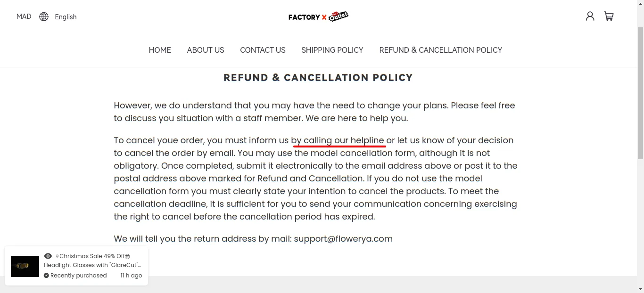Click the Christmas Sale 49% Off text
Screen dimensions: 644x293
coord(92,256)
